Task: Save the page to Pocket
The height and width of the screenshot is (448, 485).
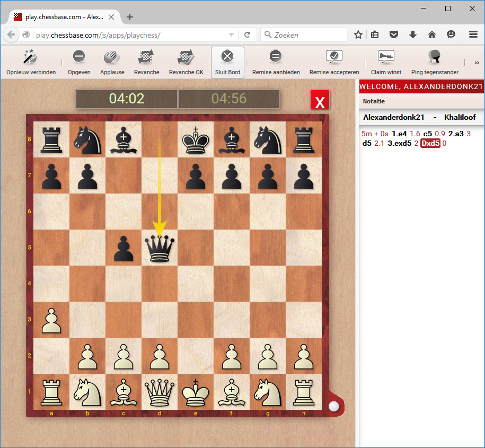Action: tap(394, 34)
